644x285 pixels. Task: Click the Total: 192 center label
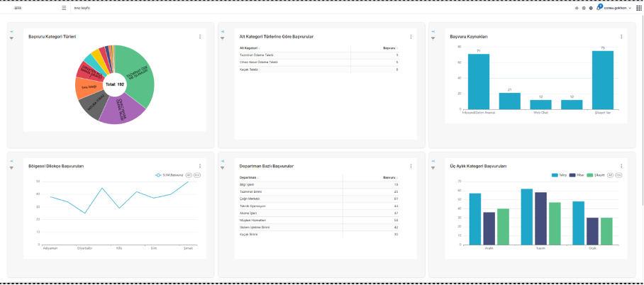[115, 84]
